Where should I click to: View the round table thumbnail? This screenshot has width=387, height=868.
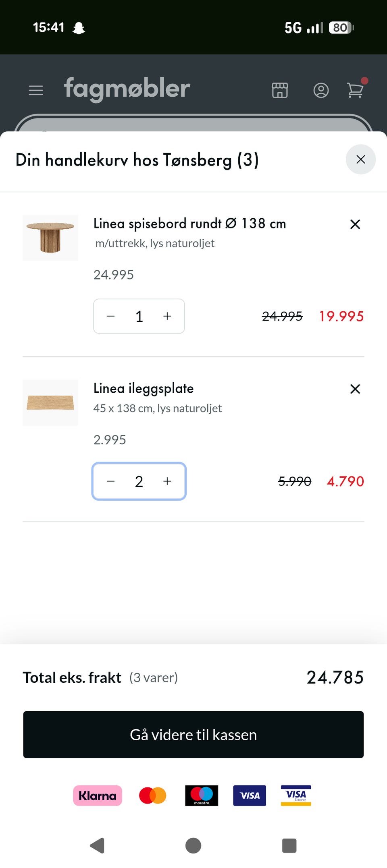pos(50,238)
